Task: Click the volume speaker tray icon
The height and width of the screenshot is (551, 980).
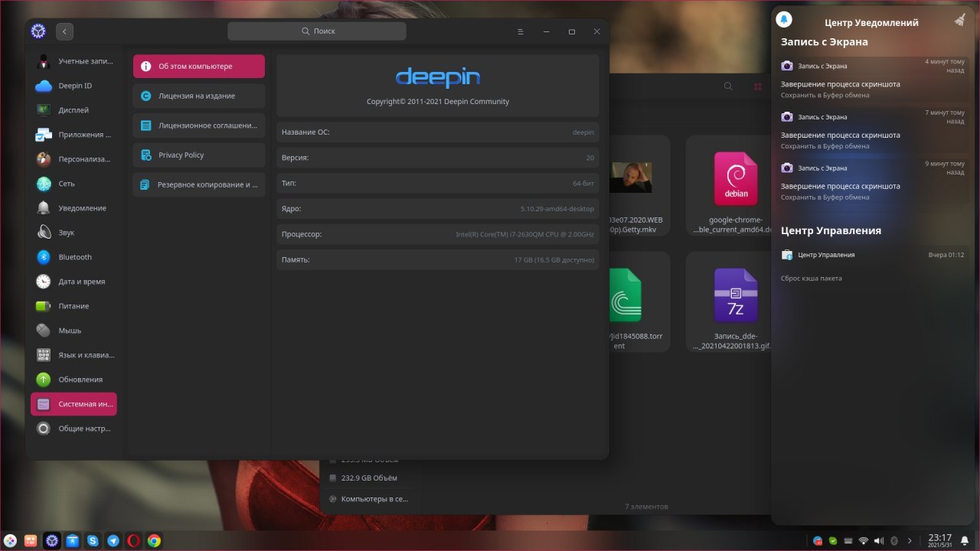Action: pyautogui.click(x=879, y=540)
